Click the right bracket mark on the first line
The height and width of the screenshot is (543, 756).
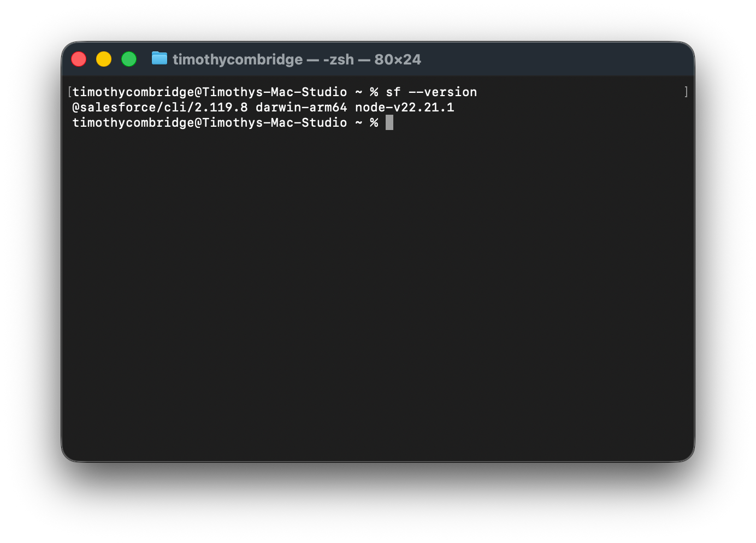tap(686, 92)
